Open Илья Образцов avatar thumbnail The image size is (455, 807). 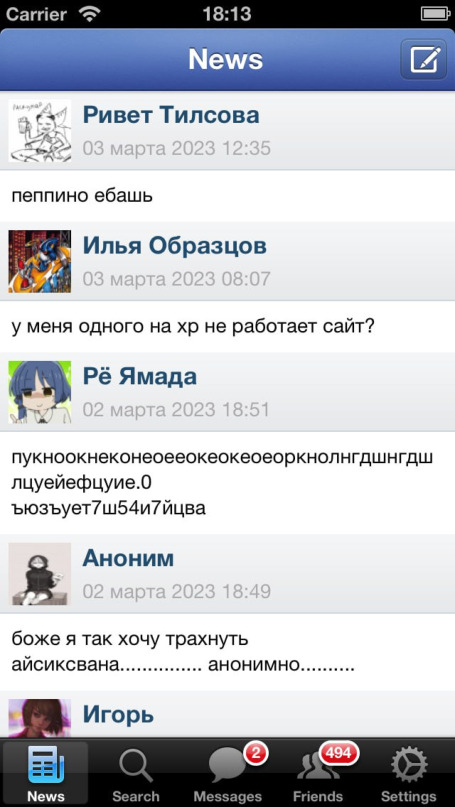pos(40,261)
